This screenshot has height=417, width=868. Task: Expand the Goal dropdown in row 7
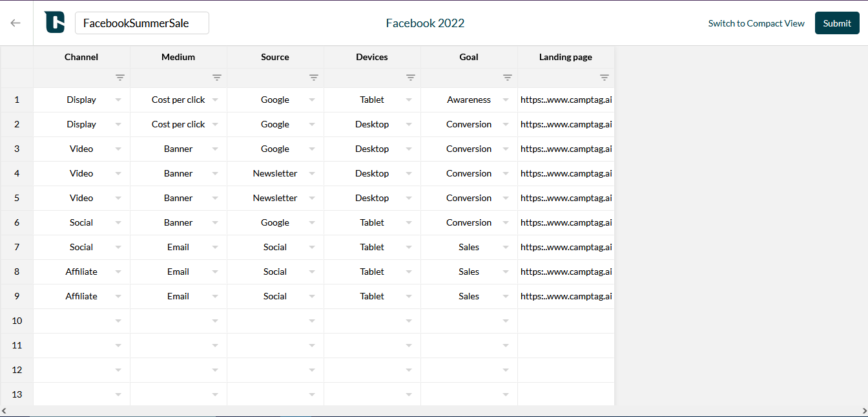click(x=506, y=247)
